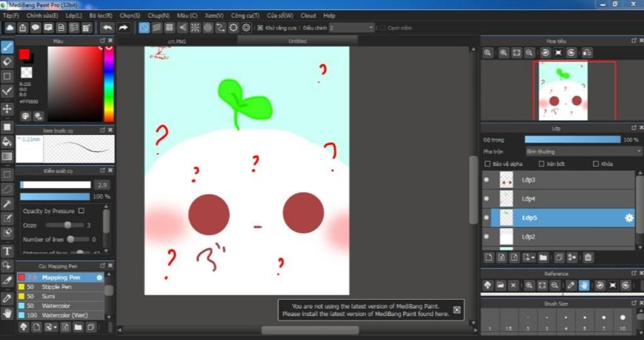Hide the Lớp3 layer
Image resolution: width=644 pixels, height=340 pixels.
(487, 180)
